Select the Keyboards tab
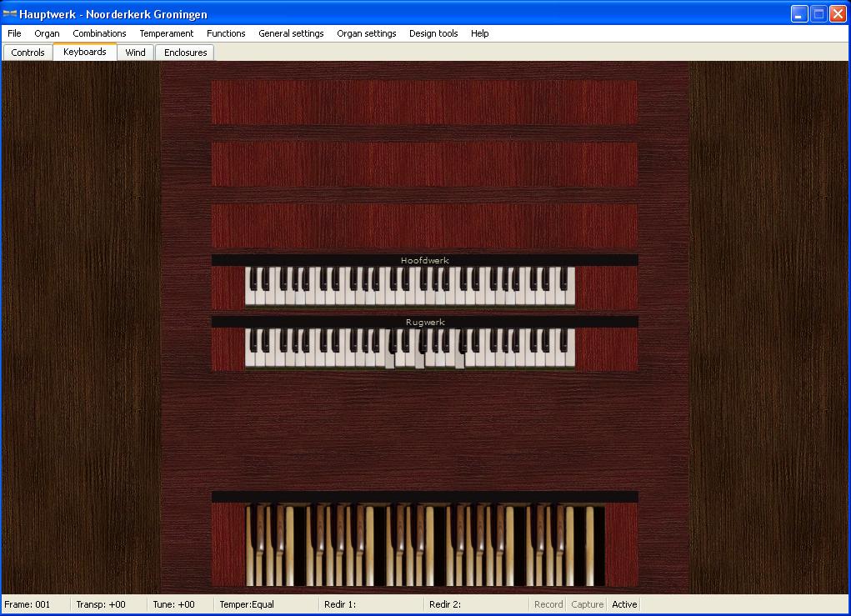The image size is (851, 616). 85,52
